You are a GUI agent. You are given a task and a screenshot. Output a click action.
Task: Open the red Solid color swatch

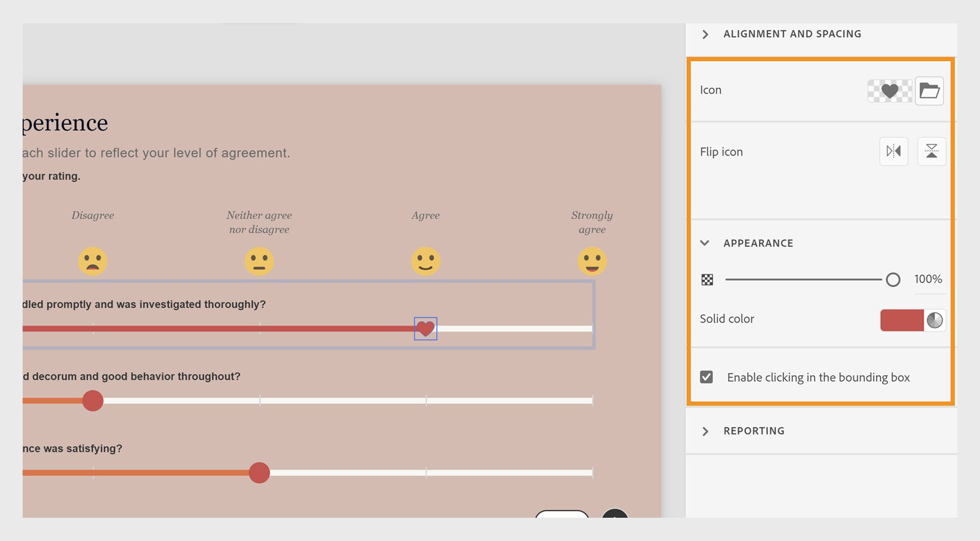coord(902,320)
